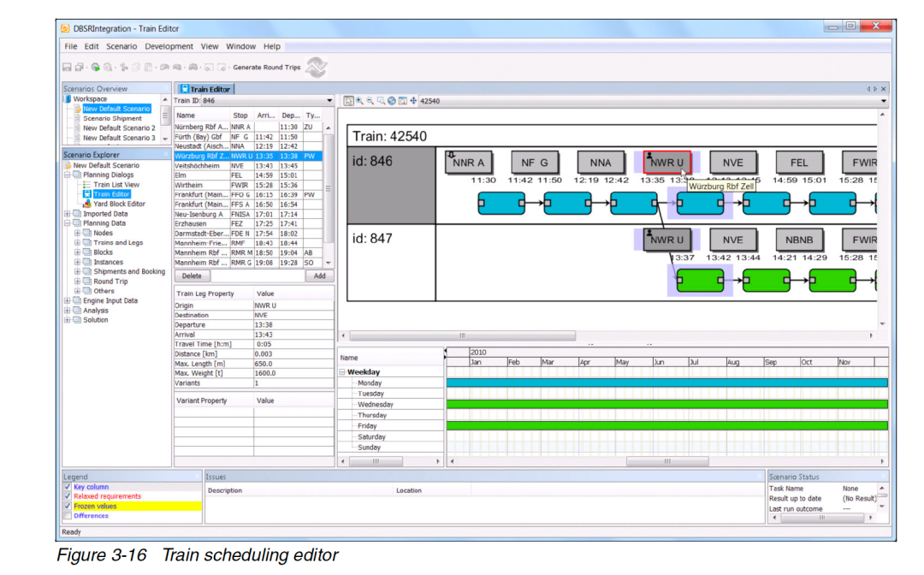
Task: Open the Development menu
Action: coord(169,46)
